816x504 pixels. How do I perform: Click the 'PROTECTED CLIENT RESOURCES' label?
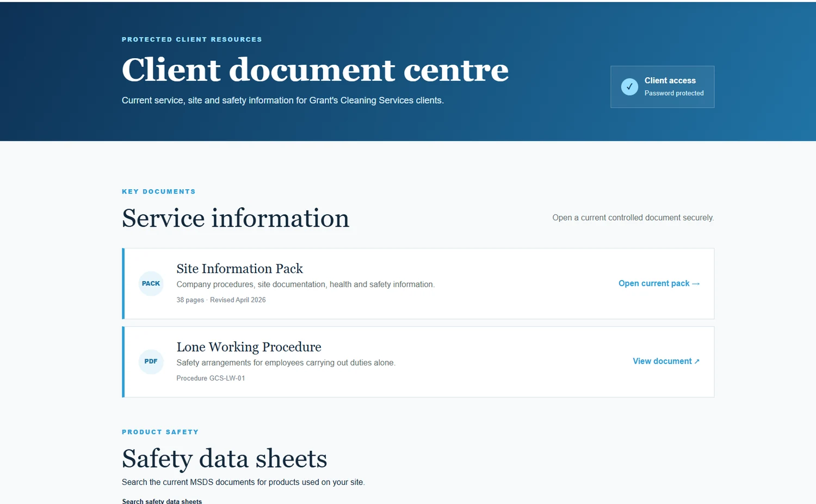click(192, 40)
